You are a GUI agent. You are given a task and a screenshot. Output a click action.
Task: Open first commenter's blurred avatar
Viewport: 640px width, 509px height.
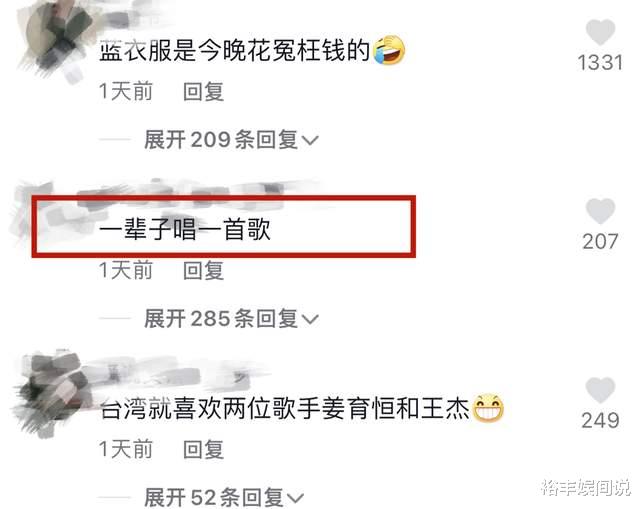tap(55, 39)
